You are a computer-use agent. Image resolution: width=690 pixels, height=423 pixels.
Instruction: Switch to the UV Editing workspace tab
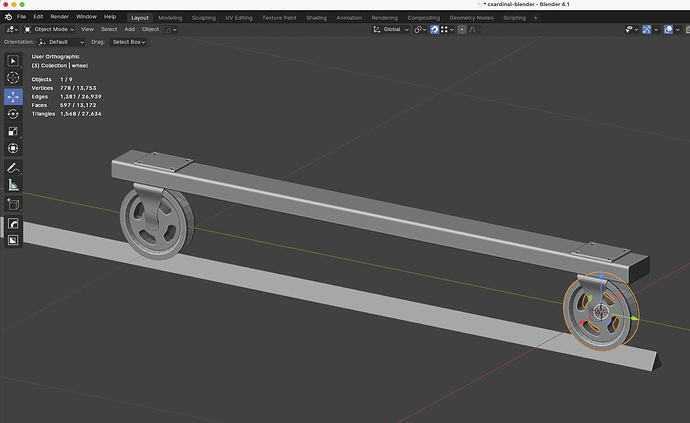[239, 18]
